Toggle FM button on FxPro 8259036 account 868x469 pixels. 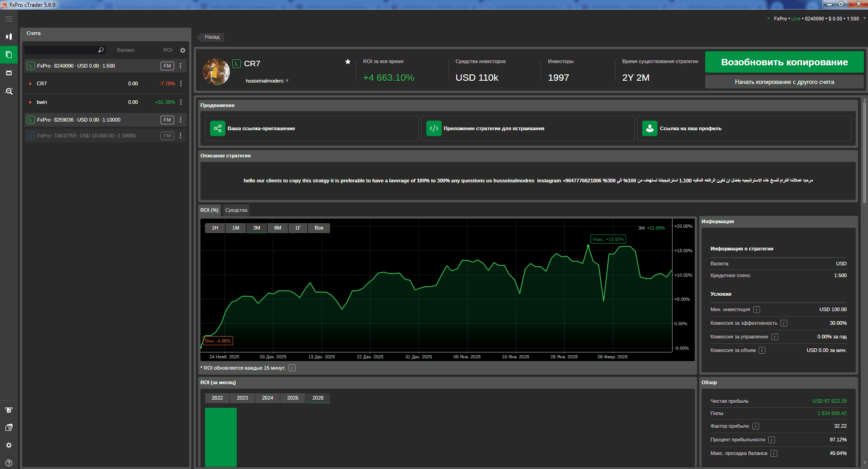[x=167, y=120]
